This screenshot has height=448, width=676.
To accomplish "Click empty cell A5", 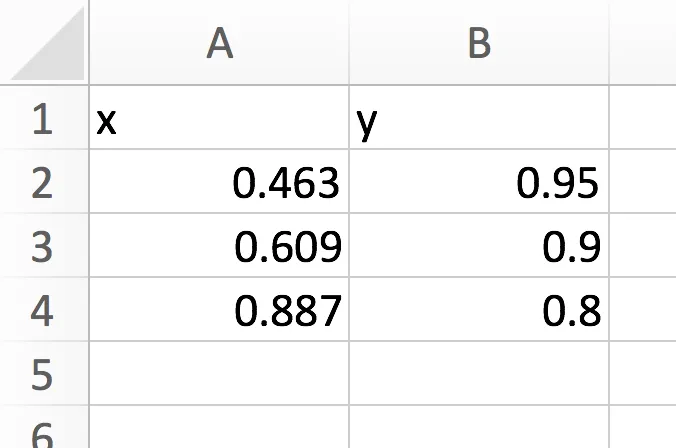I will pos(219,373).
